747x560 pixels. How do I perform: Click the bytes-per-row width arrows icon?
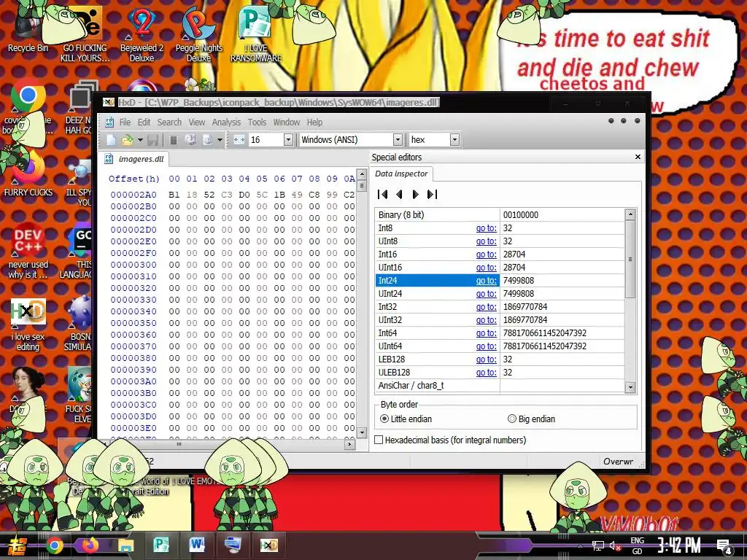239,139
